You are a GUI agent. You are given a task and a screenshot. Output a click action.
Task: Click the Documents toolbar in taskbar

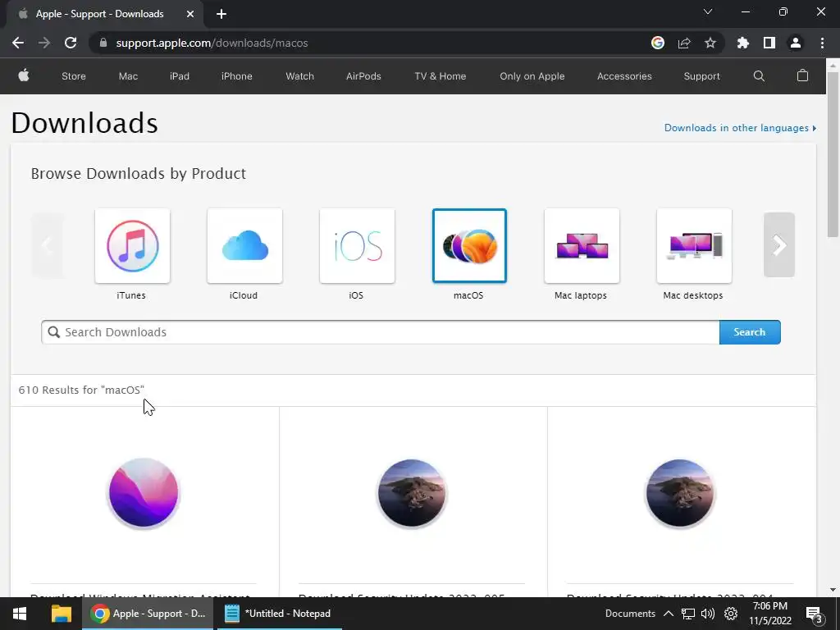(x=630, y=614)
